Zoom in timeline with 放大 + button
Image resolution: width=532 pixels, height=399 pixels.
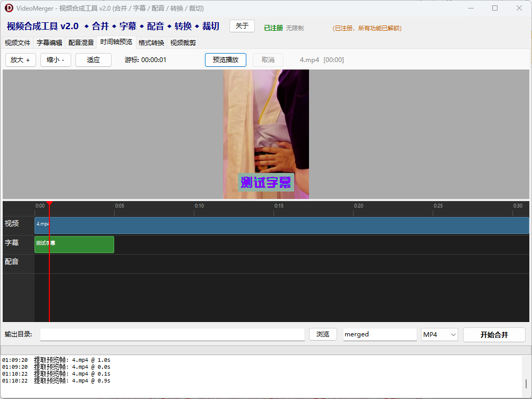(21, 60)
